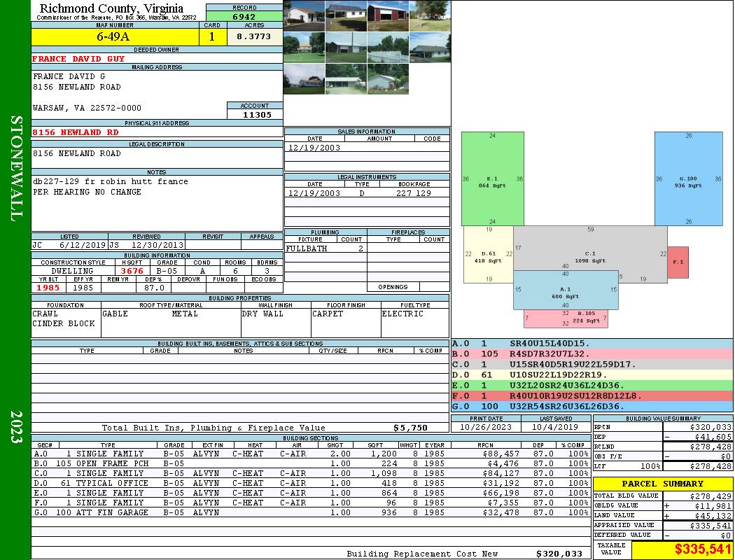Select the A.0 sketch vector row

click(x=592, y=344)
